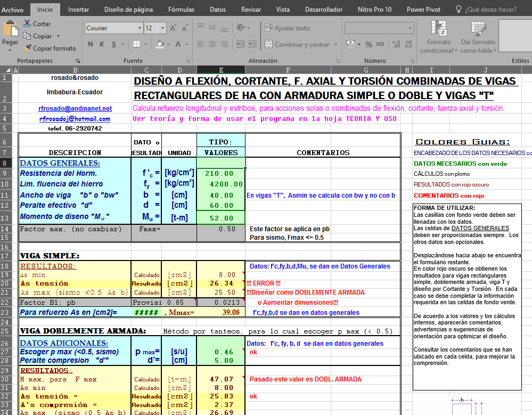Screen dimensions: 532x415
Task: Select cell with fy value 4200.00
Action: 221,184
